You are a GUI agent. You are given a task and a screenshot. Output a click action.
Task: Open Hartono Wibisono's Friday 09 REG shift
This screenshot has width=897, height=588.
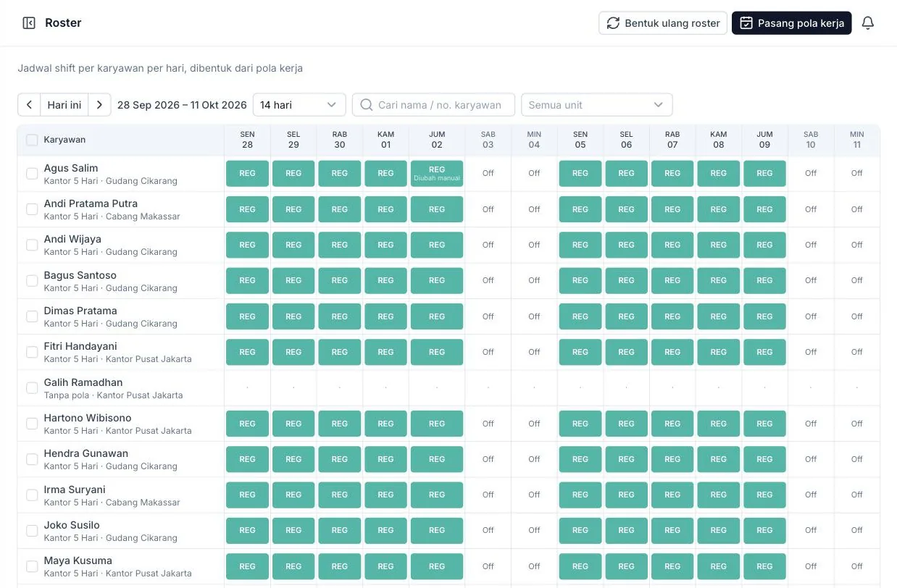pyautogui.click(x=765, y=424)
